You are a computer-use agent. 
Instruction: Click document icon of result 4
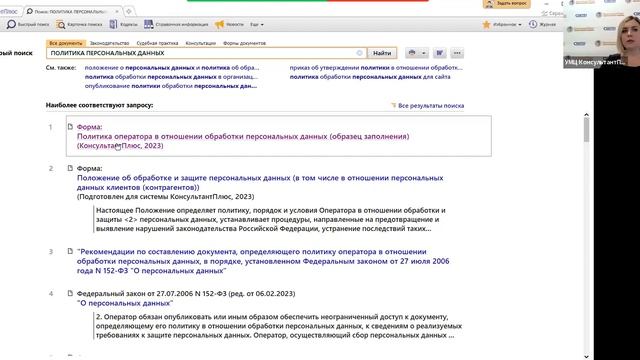coord(70,293)
